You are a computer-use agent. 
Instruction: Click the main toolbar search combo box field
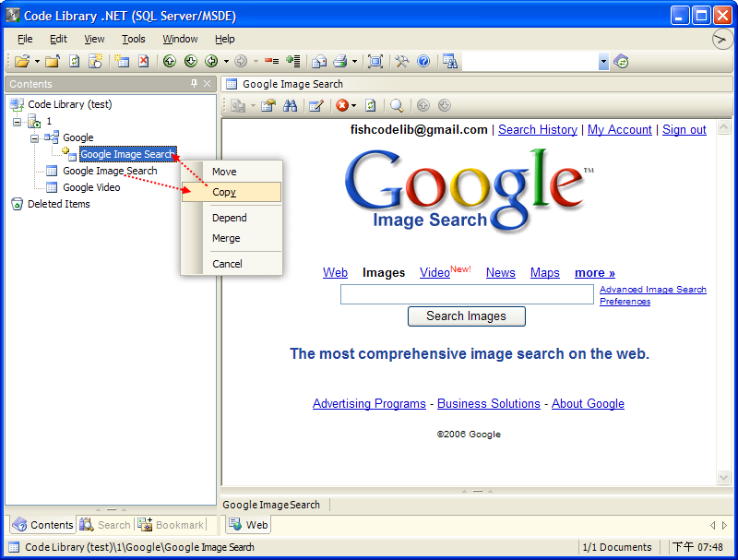click(x=530, y=62)
